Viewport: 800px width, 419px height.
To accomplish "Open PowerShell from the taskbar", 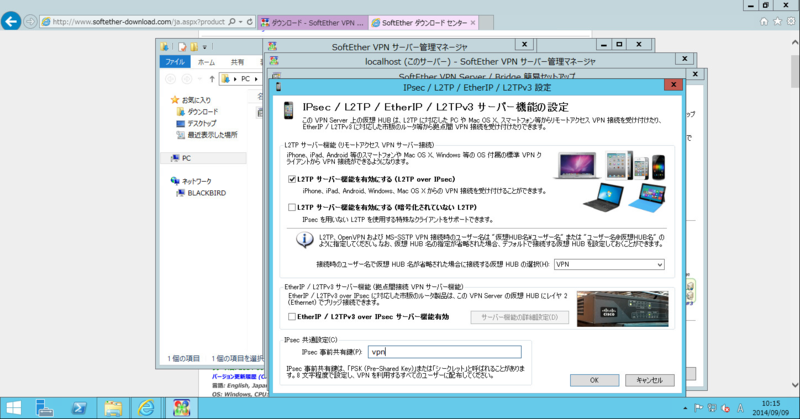I will click(79, 408).
